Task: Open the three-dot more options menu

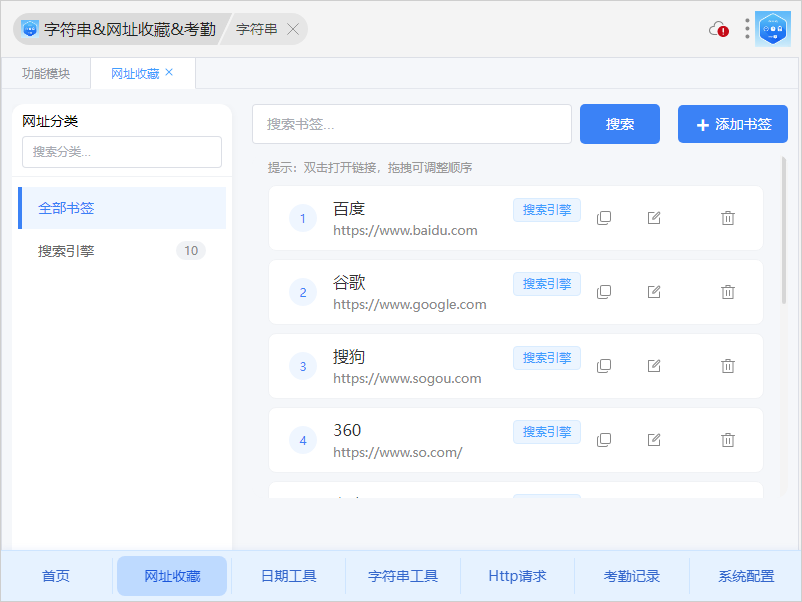Action: click(x=747, y=29)
